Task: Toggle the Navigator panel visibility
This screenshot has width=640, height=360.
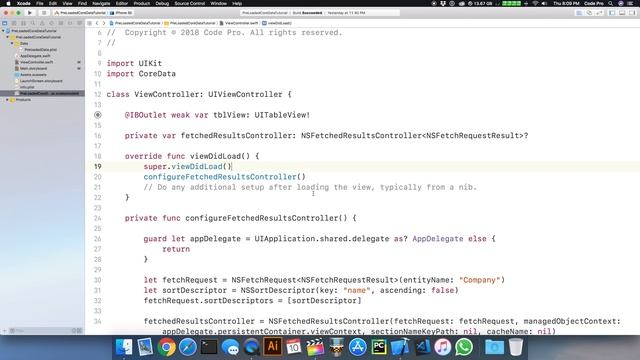Action: pos(612,13)
